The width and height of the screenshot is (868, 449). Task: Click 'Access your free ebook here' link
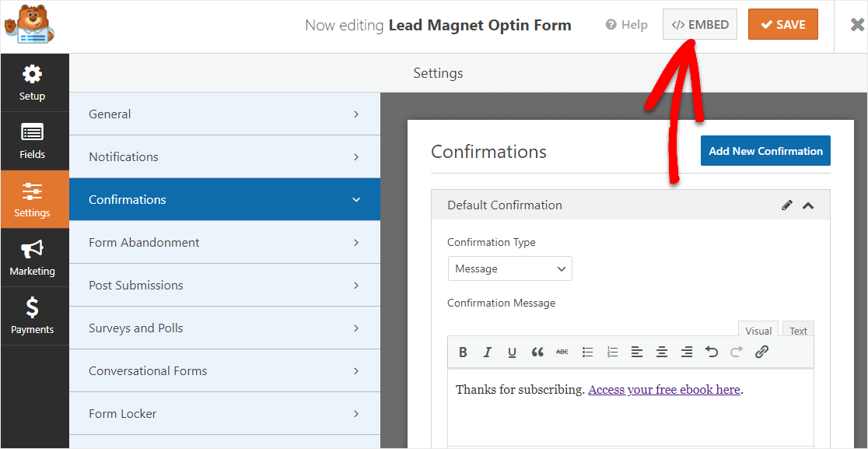point(663,390)
